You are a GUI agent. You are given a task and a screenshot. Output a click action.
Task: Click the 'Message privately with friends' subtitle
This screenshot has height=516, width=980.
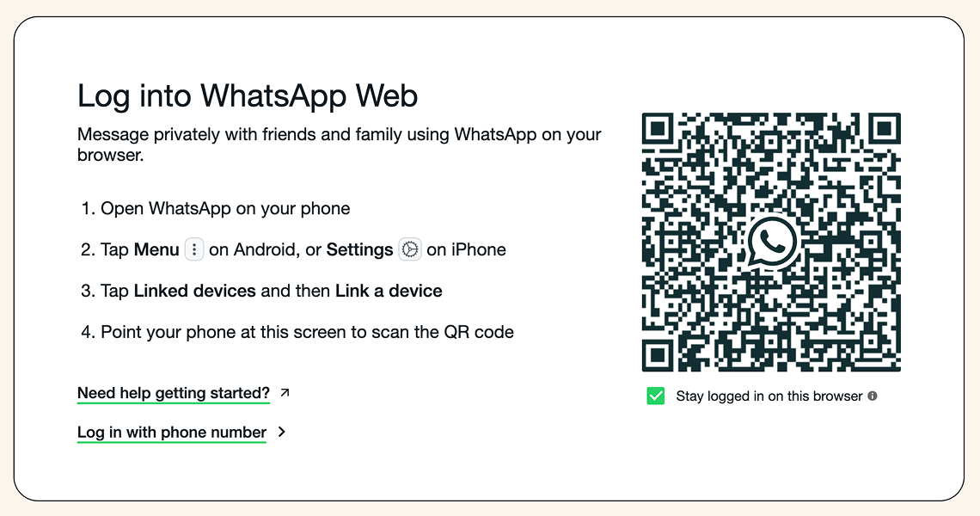[x=340, y=144]
